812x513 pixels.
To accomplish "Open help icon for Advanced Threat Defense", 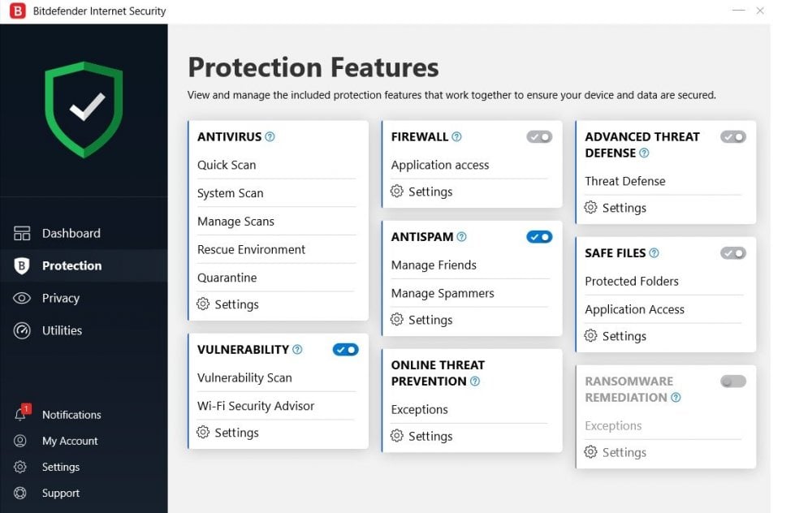I will pos(644,153).
